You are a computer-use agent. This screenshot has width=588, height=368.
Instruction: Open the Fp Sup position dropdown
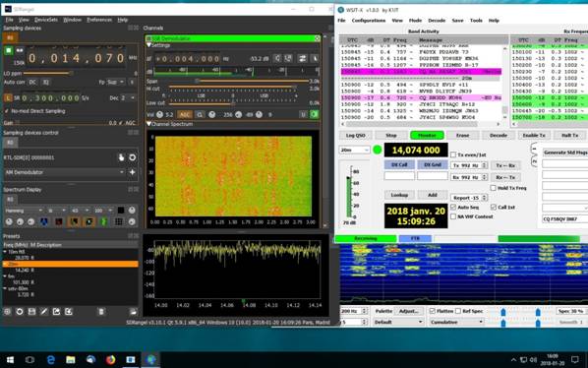click(x=115, y=82)
